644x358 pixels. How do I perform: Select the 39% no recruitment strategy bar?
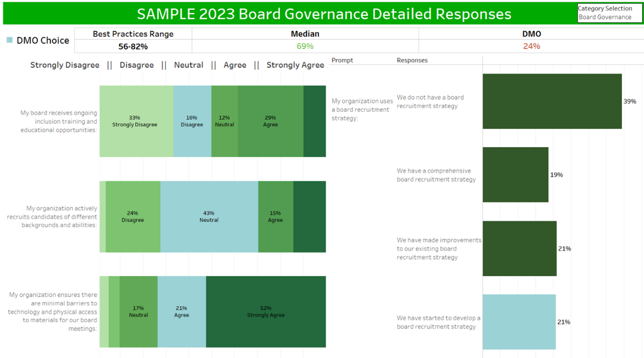click(x=552, y=101)
